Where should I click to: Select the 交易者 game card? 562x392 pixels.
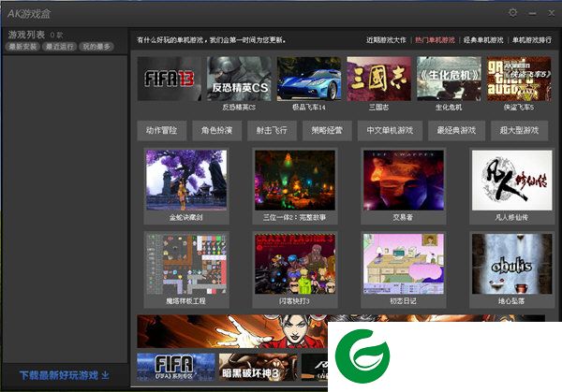(404, 186)
